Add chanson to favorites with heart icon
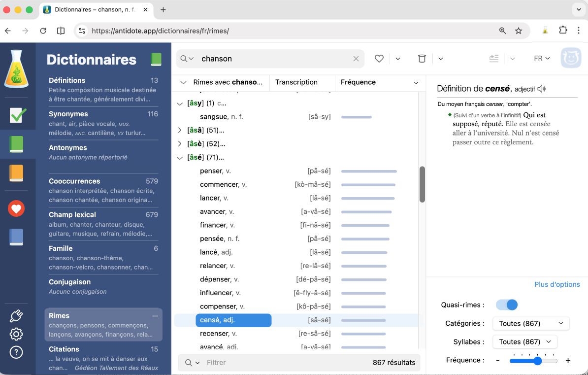The image size is (588, 375). click(x=379, y=58)
